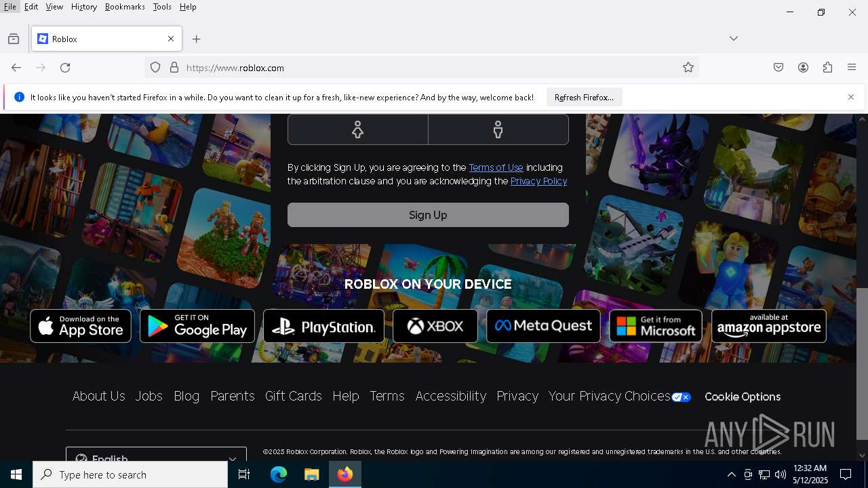The width and height of the screenshot is (868, 488).
Task: Open the Firefox hamburger application menu
Action: (852, 68)
